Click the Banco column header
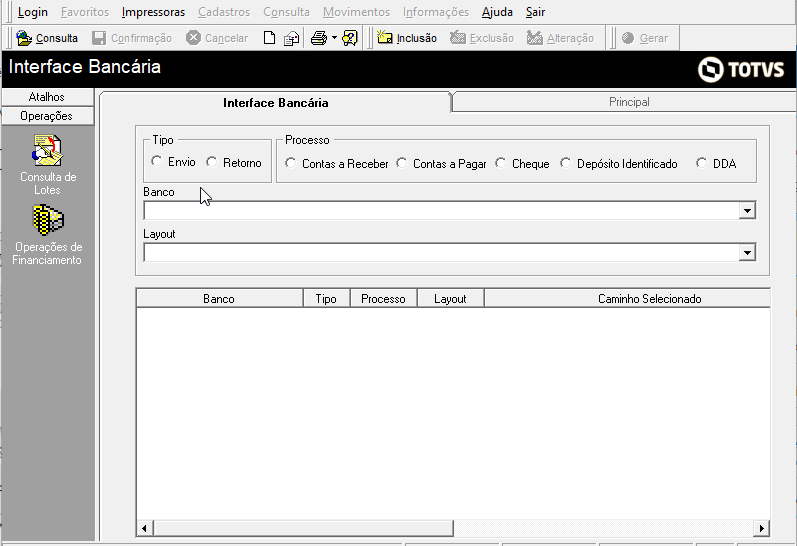Viewport: 797px width, 546px height. click(219, 299)
